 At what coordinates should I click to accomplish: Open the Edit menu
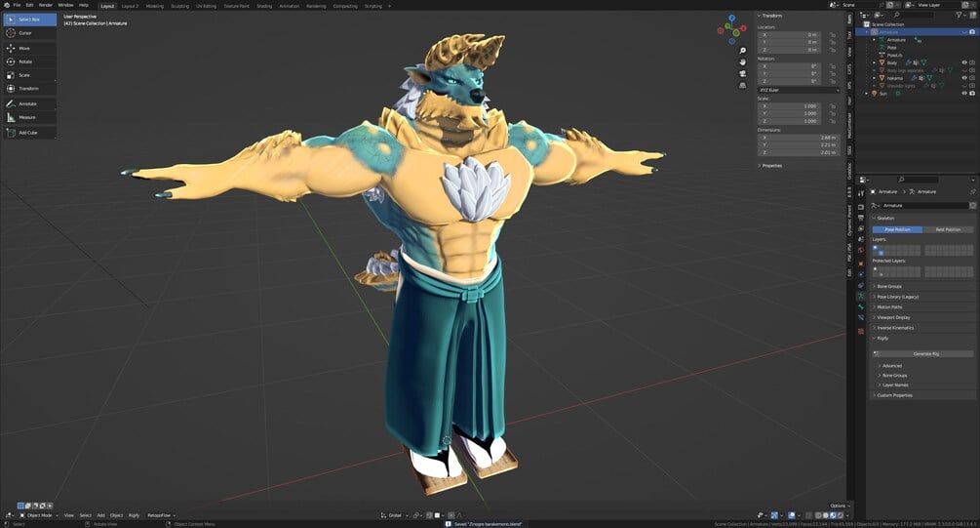pos(29,5)
